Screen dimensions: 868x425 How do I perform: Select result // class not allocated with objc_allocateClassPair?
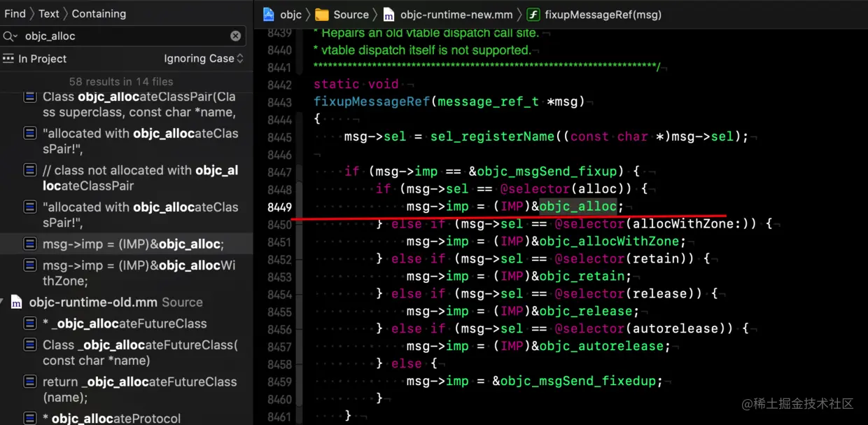[126, 178]
